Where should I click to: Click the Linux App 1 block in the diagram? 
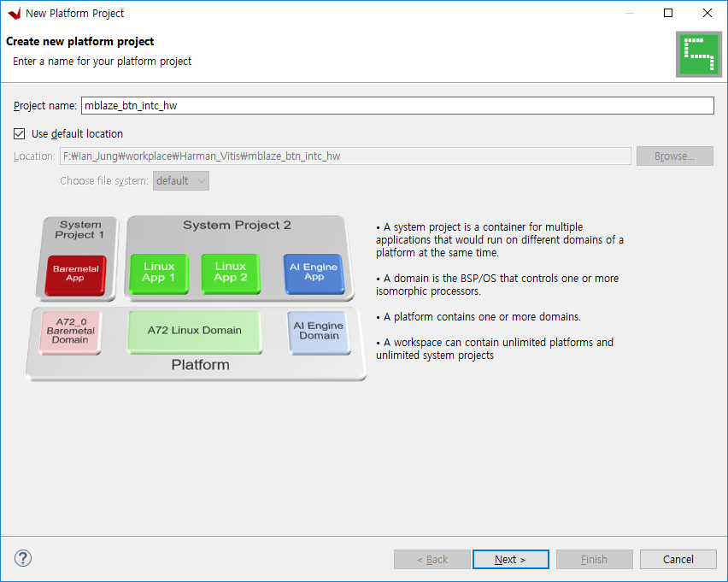tap(159, 273)
